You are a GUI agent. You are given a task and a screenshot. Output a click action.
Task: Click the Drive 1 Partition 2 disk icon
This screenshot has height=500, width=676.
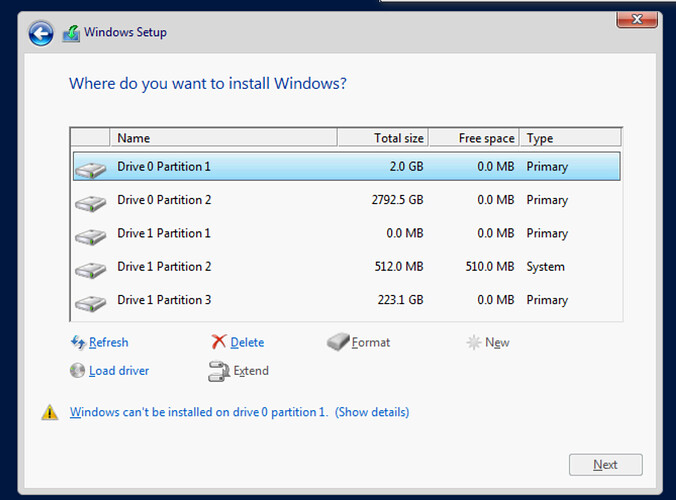(x=91, y=268)
